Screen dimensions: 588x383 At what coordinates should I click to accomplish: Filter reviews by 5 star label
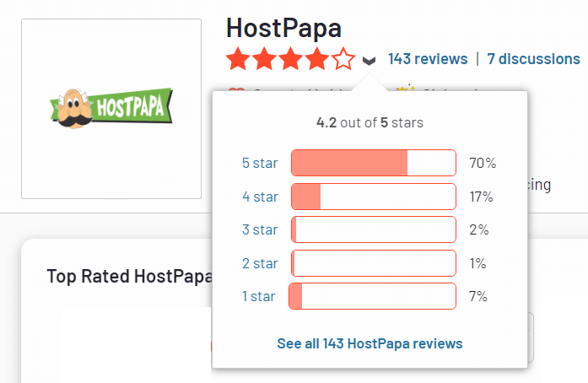[259, 163]
